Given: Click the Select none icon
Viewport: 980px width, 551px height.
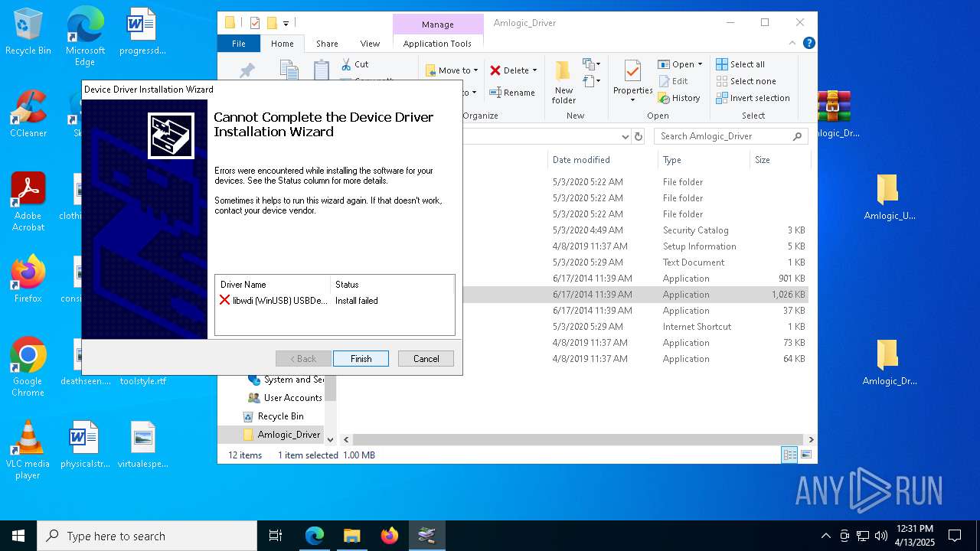Looking at the screenshot, I should 722,81.
